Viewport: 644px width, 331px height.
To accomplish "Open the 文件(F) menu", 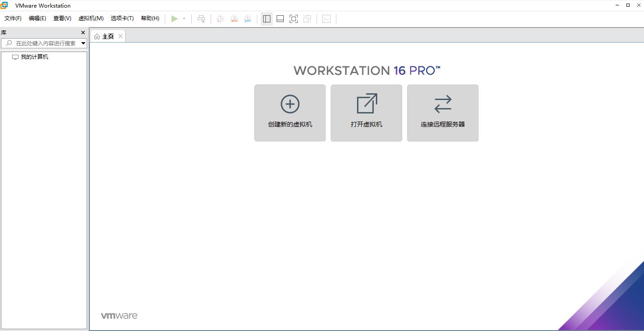I will 13,18.
